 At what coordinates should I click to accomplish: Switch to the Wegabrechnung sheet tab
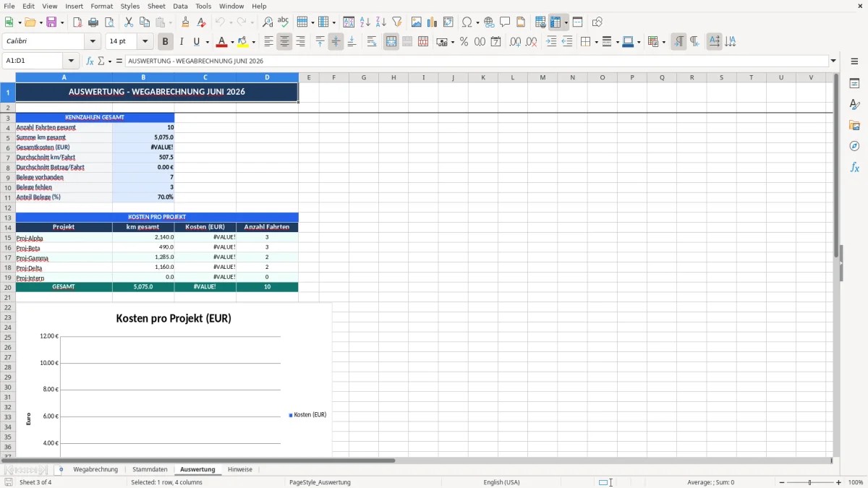(x=95, y=470)
